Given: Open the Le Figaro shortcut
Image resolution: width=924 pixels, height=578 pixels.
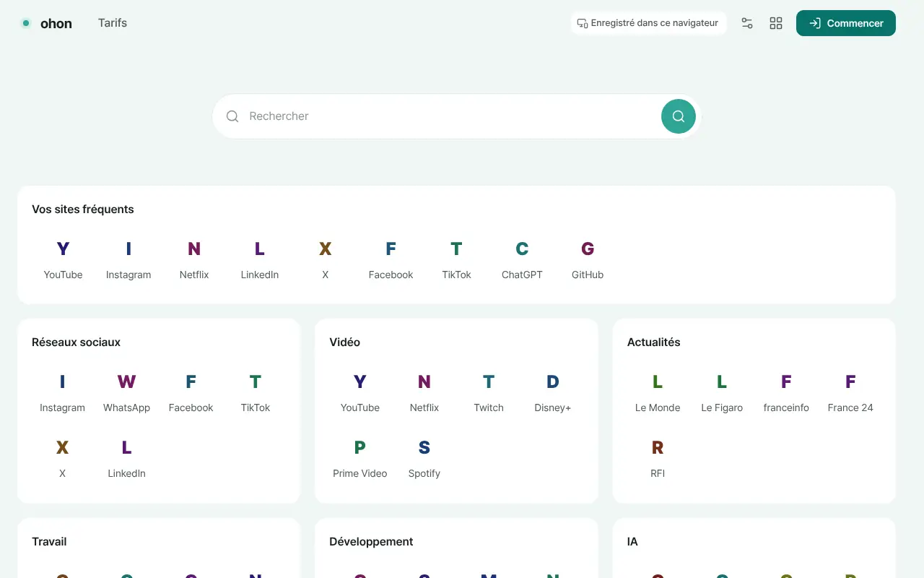Looking at the screenshot, I should [722, 393].
